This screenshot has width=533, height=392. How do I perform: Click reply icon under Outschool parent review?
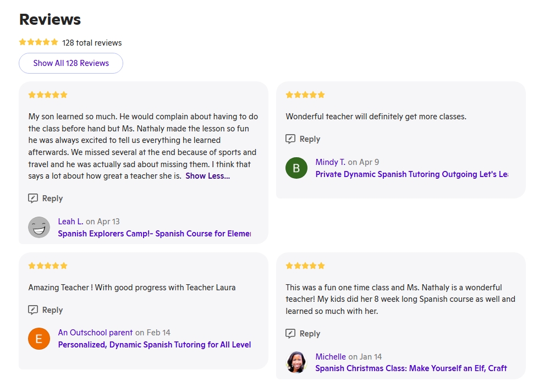(x=33, y=310)
